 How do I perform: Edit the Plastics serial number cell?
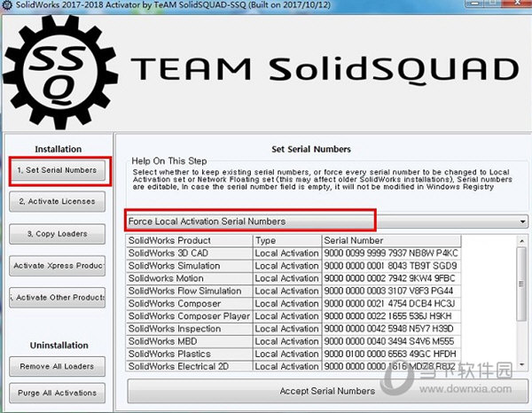pos(391,354)
